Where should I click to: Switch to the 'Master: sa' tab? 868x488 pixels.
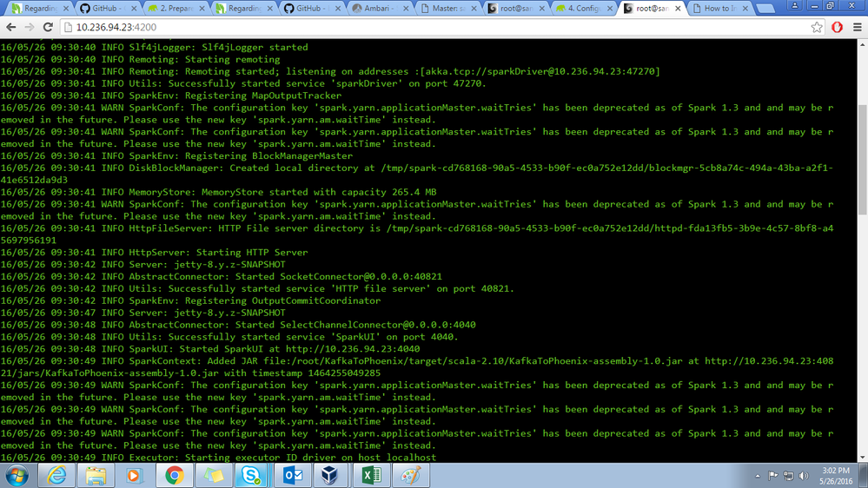pos(447,9)
